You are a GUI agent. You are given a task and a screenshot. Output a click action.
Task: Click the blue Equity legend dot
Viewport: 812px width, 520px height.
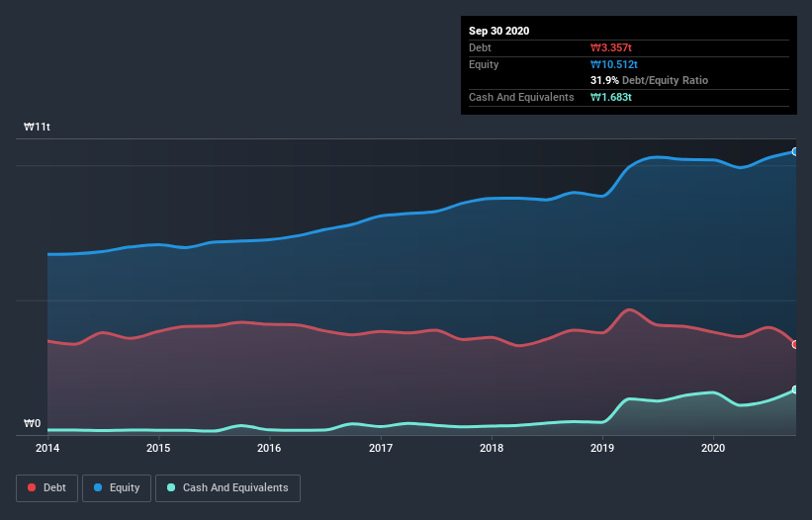coord(98,487)
